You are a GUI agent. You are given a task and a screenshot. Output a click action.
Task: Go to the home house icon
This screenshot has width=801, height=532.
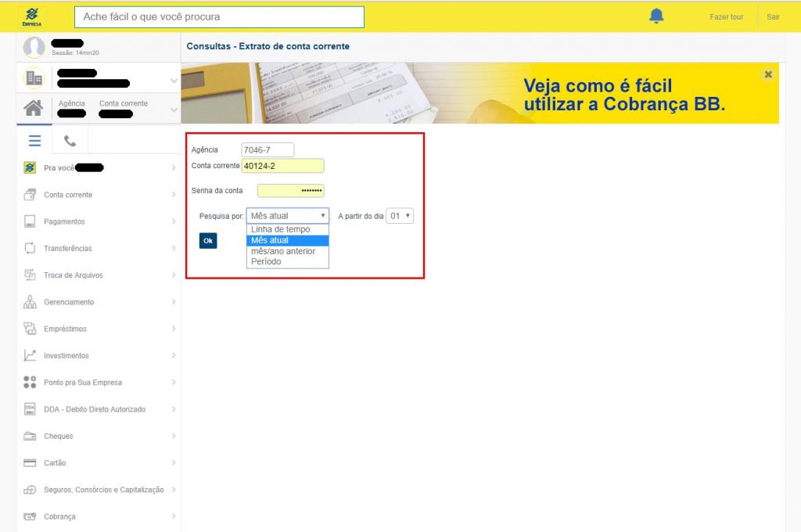pyautogui.click(x=33, y=109)
